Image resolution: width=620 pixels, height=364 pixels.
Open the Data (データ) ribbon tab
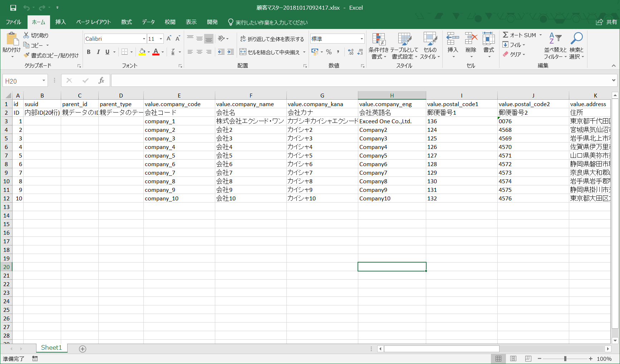(148, 22)
